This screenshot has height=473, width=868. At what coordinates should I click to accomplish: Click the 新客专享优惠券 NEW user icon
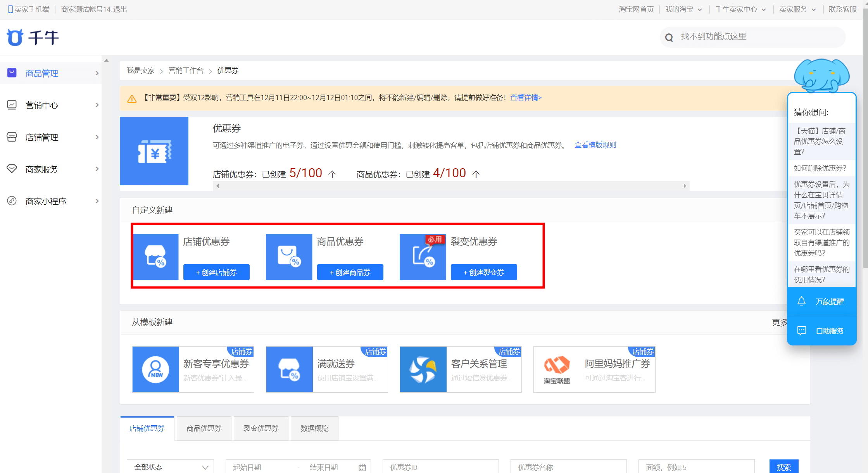tap(156, 369)
